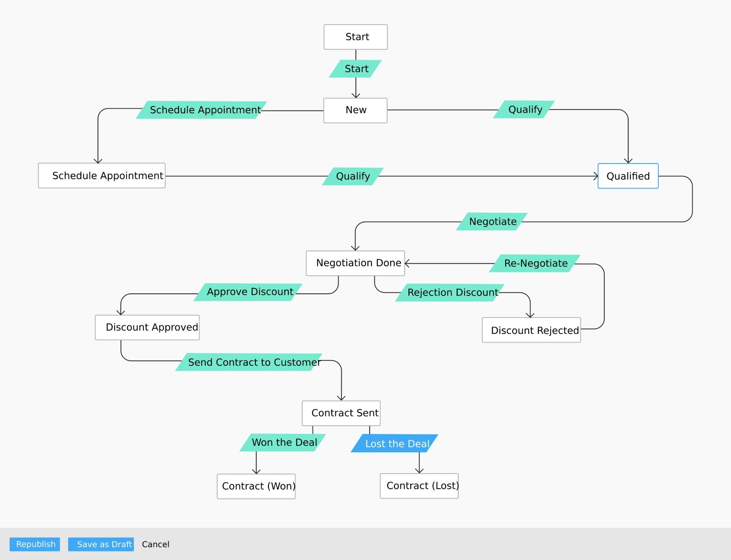Select the Contract Sent state box

tap(341, 413)
